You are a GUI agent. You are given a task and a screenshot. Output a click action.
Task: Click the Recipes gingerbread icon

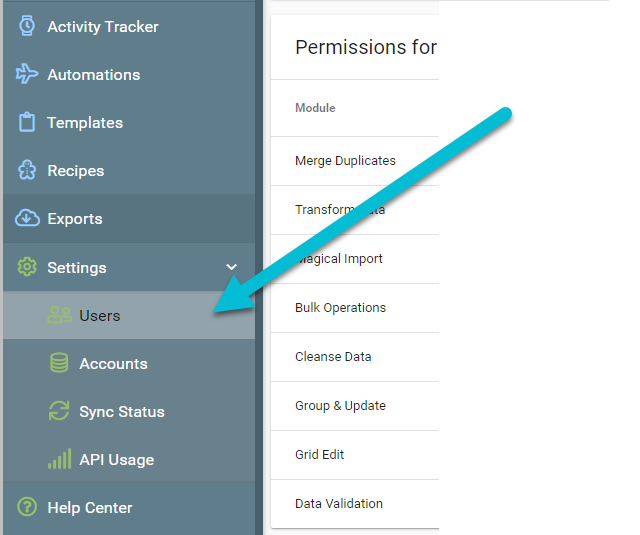(27, 170)
